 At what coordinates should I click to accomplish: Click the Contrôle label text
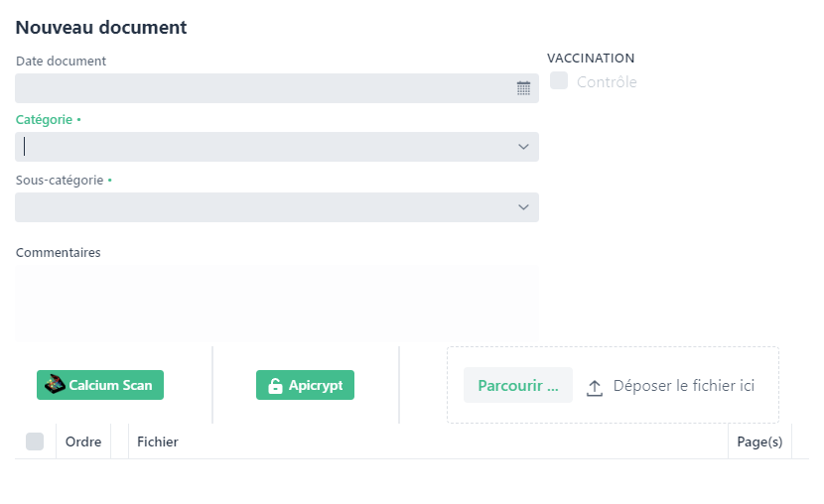click(x=607, y=81)
